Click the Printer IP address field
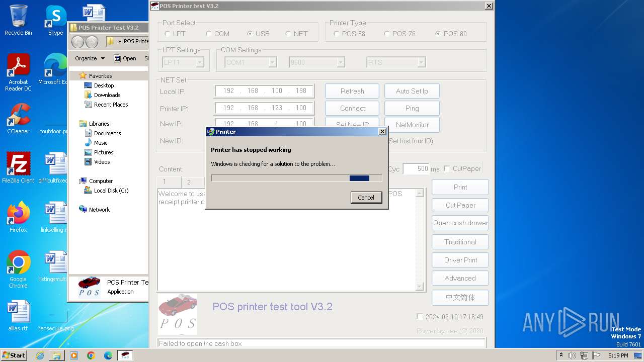Viewport: 644px width, 362px height. coord(265,108)
